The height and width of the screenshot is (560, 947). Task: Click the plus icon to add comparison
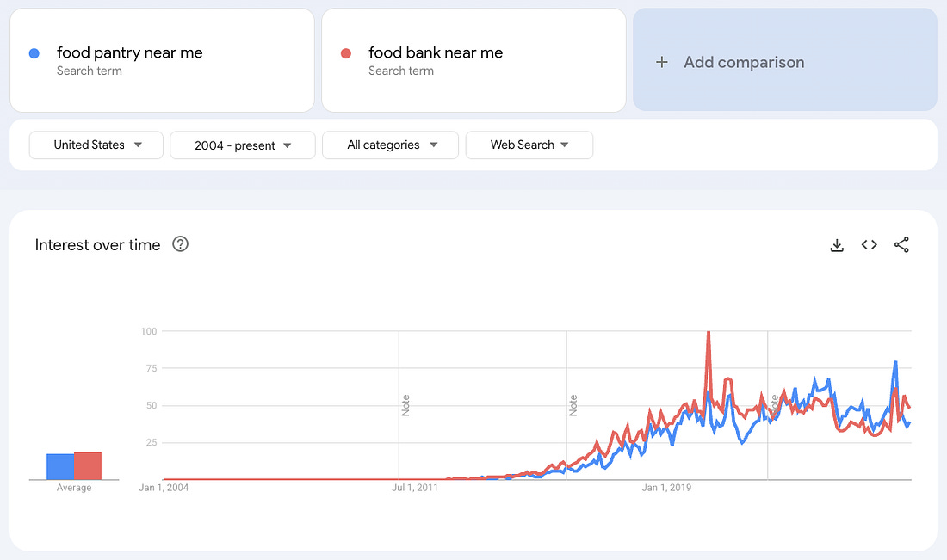click(661, 62)
